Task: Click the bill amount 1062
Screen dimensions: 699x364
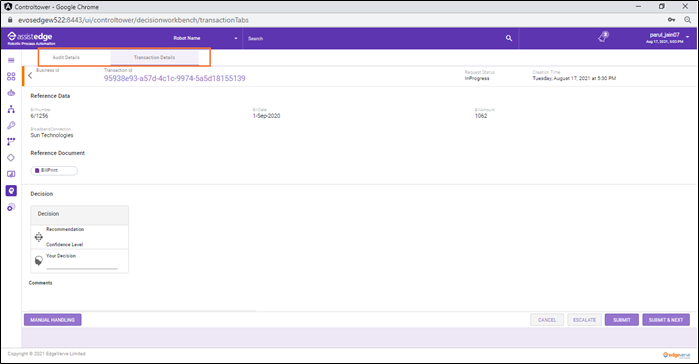Action: 481,116
